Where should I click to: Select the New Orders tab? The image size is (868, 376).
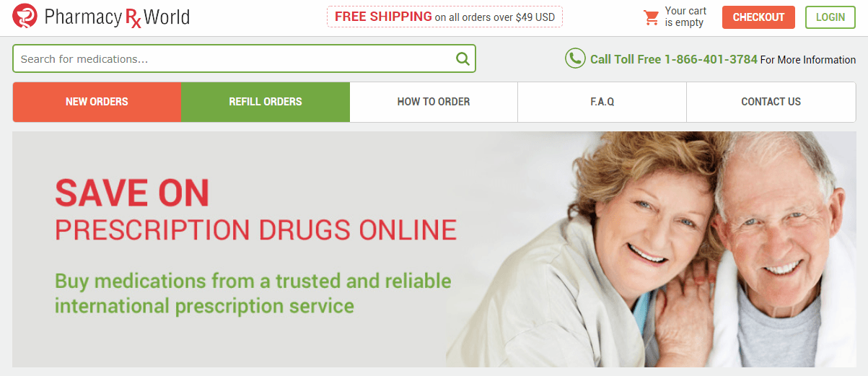(97, 102)
